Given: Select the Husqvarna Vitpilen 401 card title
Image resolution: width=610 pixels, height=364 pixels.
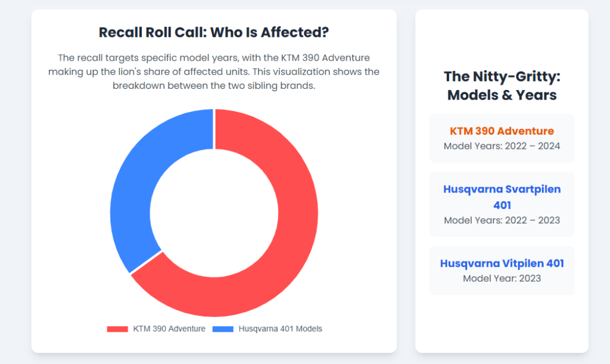Looking at the screenshot, I should coord(502,263).
